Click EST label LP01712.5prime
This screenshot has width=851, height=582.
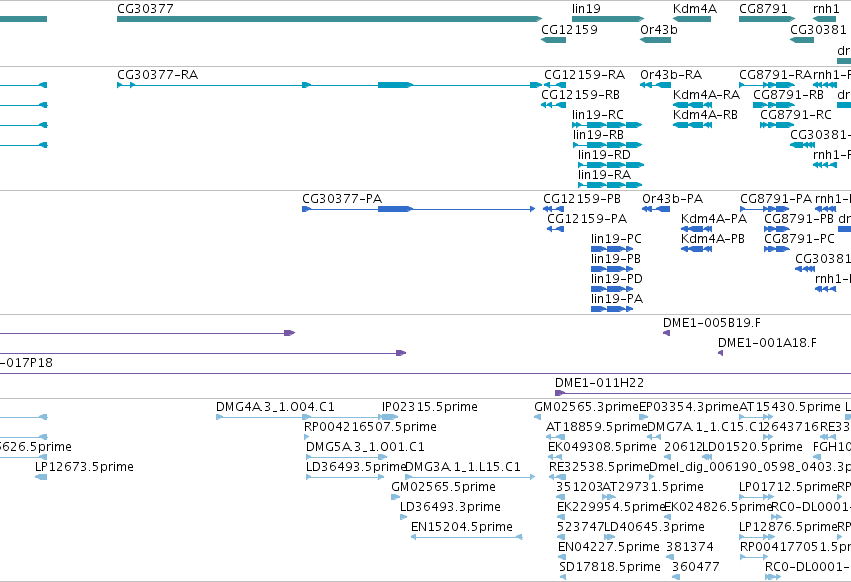tap(788, 488)
